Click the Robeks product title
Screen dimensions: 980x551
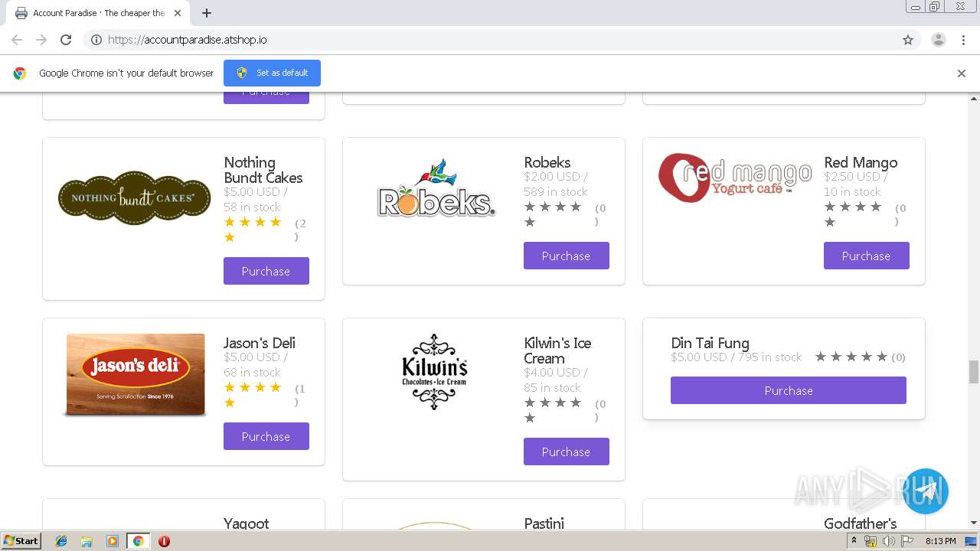pyautogui.click(x=547, y=162)
